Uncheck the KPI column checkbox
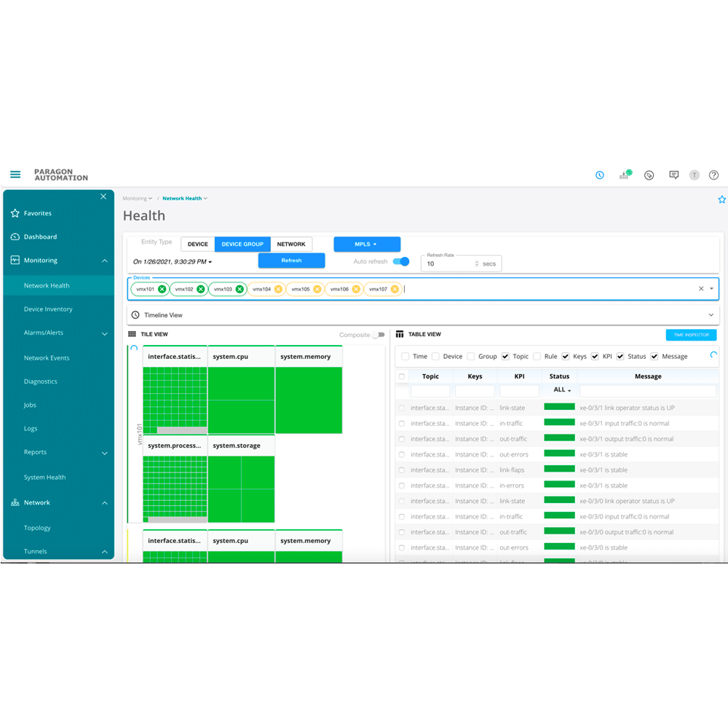728x728 pixels. point(595,357)
